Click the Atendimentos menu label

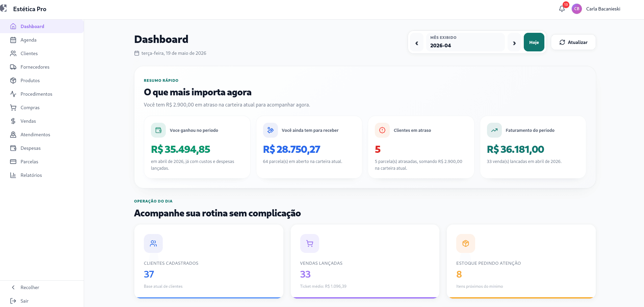point(35,135)
